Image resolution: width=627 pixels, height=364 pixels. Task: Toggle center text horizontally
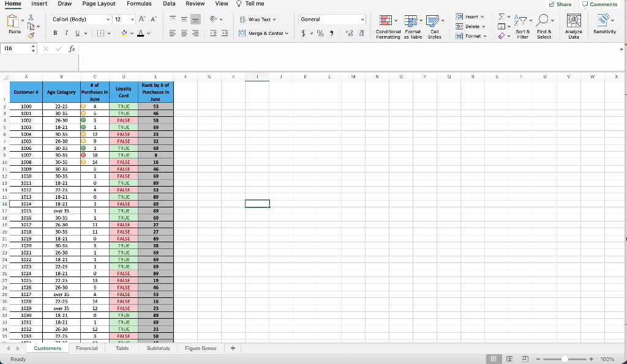(184, 33)
